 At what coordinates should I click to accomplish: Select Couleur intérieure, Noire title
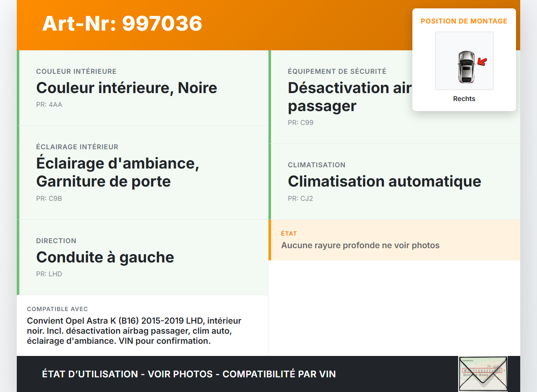click(x=127, y=88)
